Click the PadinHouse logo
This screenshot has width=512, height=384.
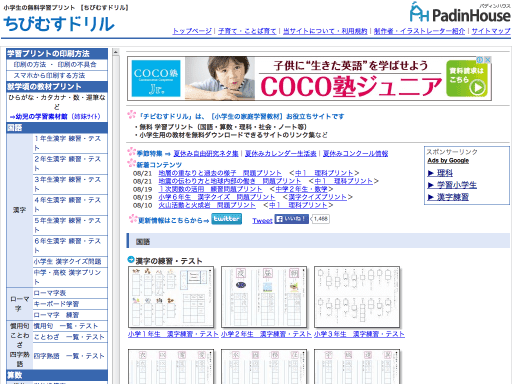[460, 13]
